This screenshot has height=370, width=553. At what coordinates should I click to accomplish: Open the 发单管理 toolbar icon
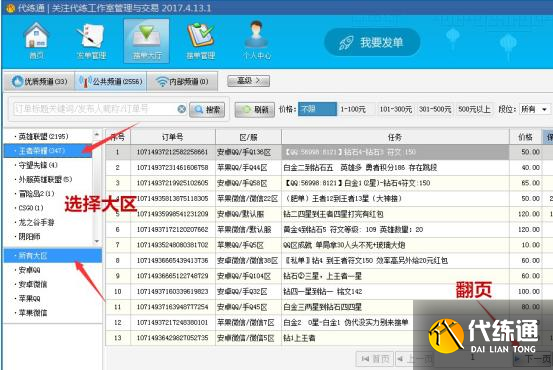pyautogui.click(x=91, y=40)
